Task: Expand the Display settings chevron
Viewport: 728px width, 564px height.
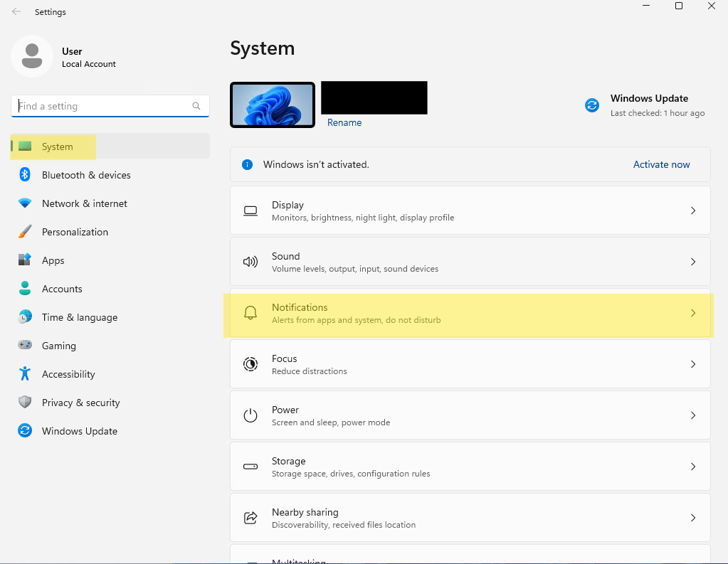Action: (x=693, y=211)
